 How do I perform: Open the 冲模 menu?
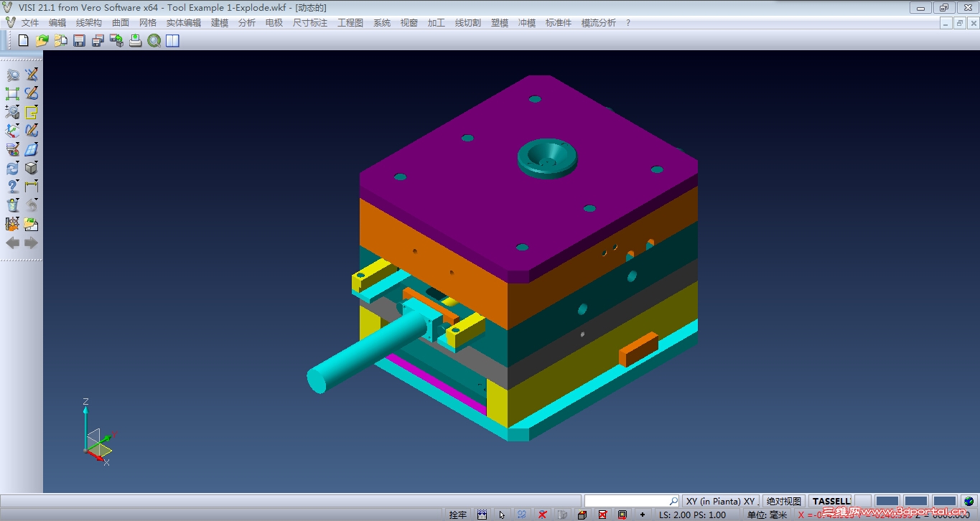527,23
